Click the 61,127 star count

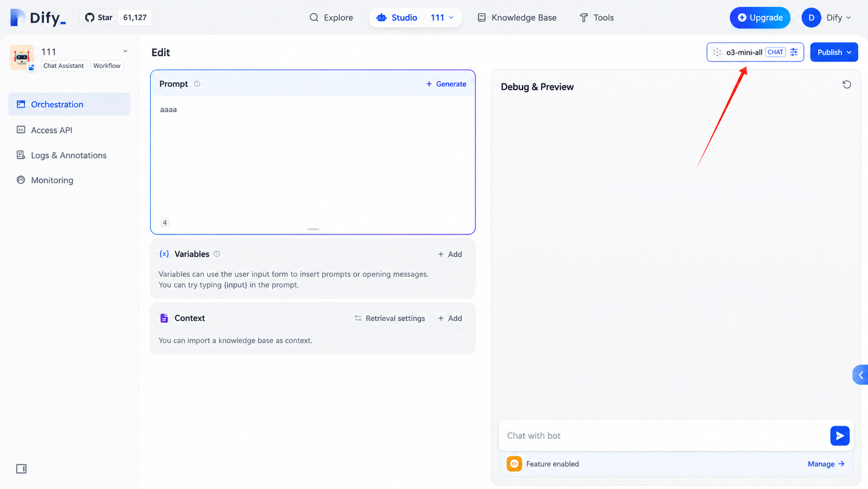135,18
